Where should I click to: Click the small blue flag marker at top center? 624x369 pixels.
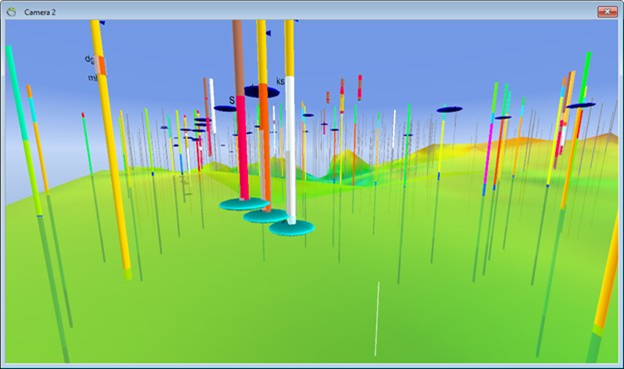268,33
